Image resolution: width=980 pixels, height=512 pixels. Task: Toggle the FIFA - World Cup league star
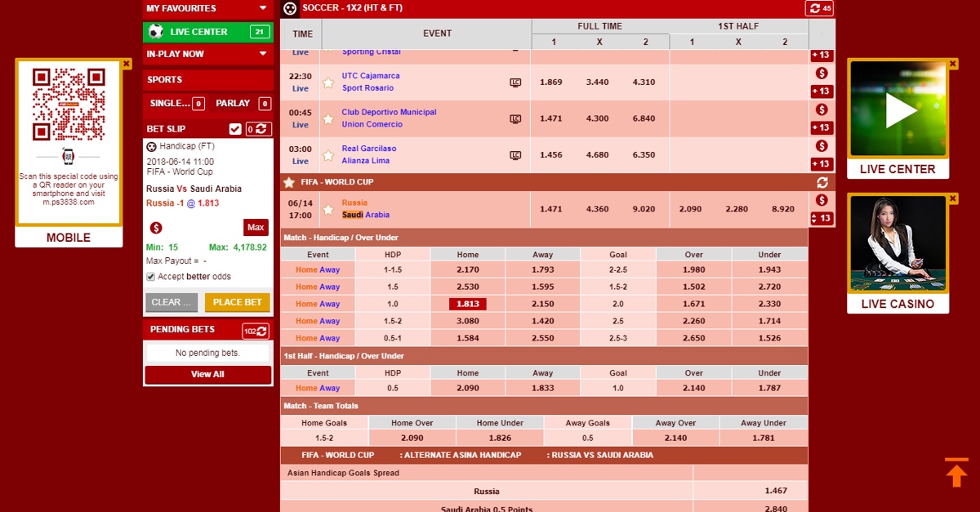point(289,182)
